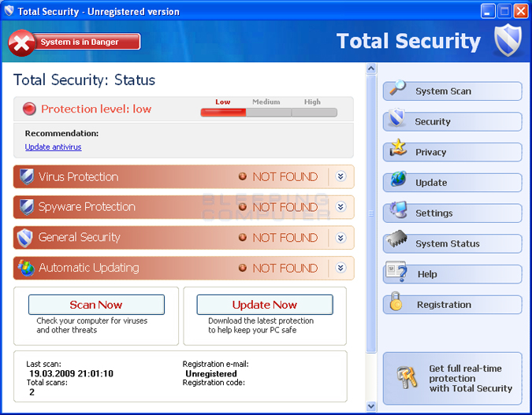Open the Help section
532x415 pixels.
click(452, 274)
